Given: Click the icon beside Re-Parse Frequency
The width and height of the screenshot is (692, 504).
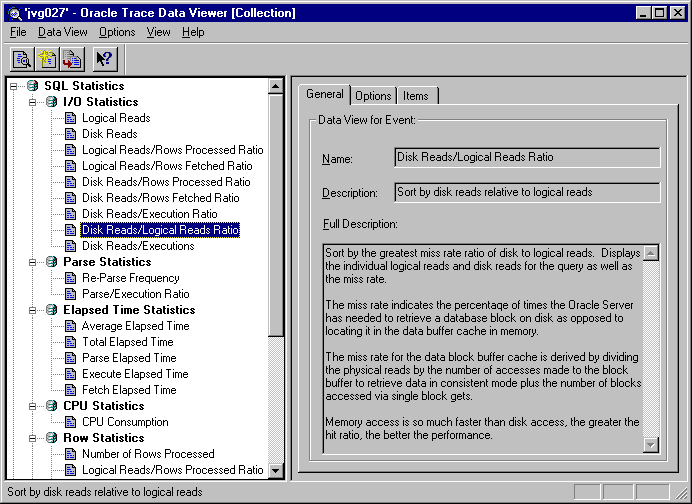Looking at the screenshot, I should (71, 278).
